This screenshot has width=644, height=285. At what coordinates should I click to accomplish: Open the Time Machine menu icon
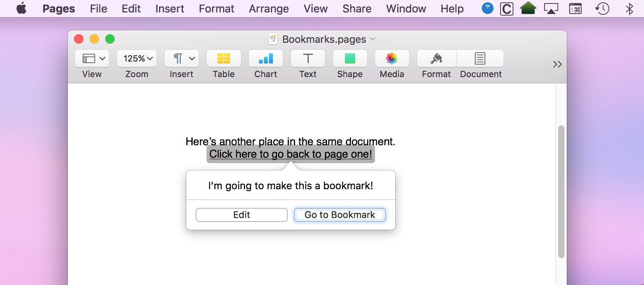point(602,9)
